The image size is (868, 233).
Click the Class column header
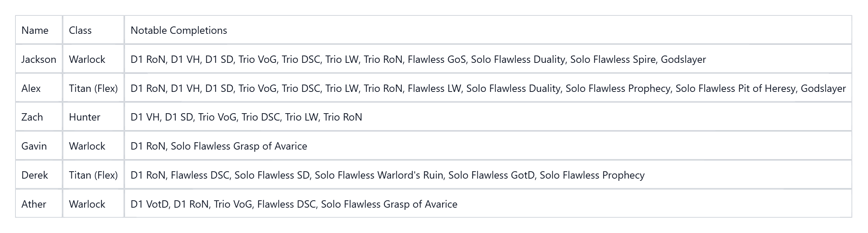pos(80,30)
